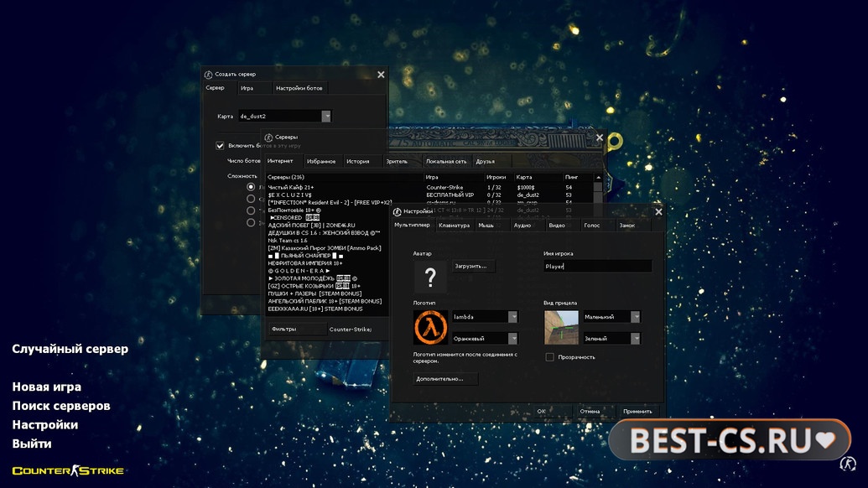Click the Настройки window title icon
Screen dimensions: 868x488
397,212
